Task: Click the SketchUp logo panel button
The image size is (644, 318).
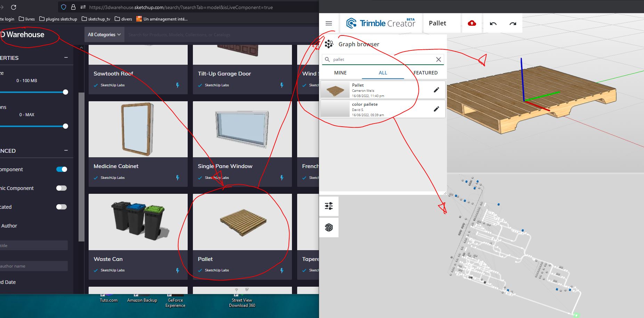Action: click(x=329, y=228)
